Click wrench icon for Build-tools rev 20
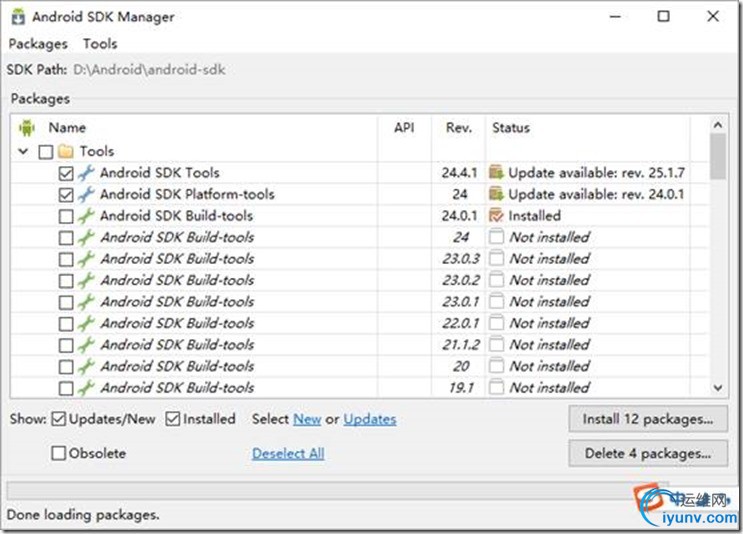 pos(86,366)
